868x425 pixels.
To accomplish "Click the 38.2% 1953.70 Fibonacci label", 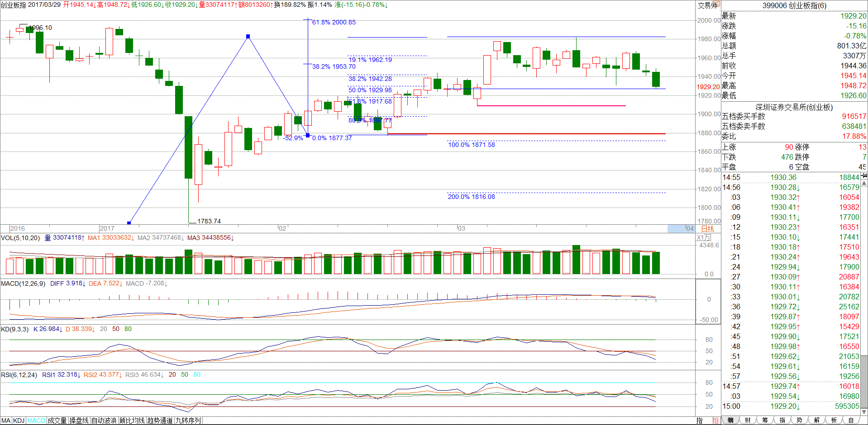I will coord(334,66).
